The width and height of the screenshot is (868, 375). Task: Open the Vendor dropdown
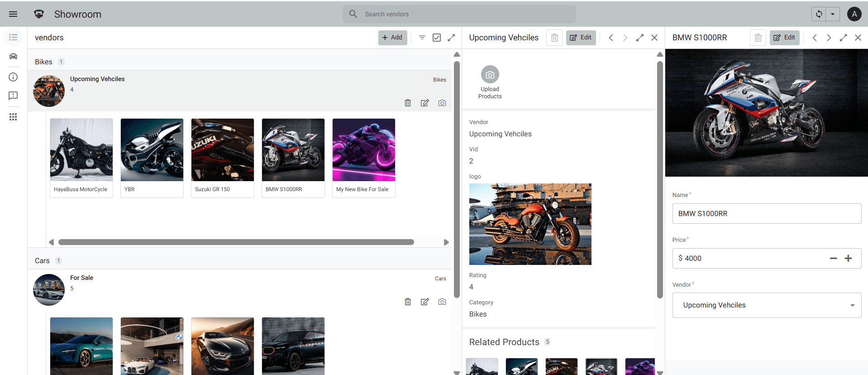767,305
